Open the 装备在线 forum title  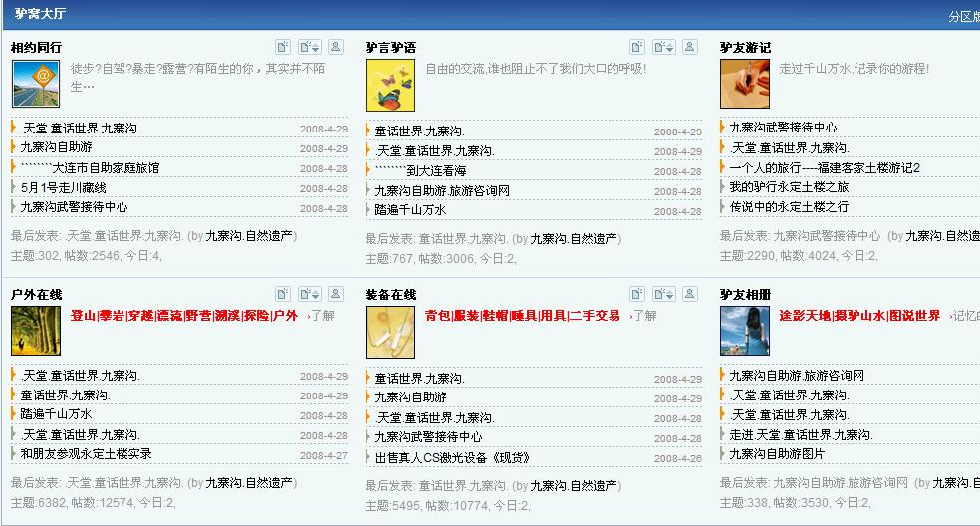390,295
